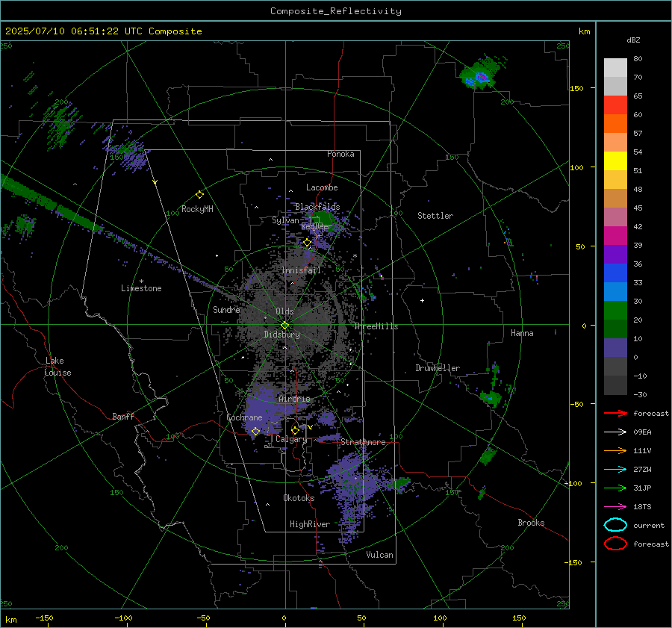Select the Innisfail label
The height and width of the screenshot is (628, 672).
(301, 270)
